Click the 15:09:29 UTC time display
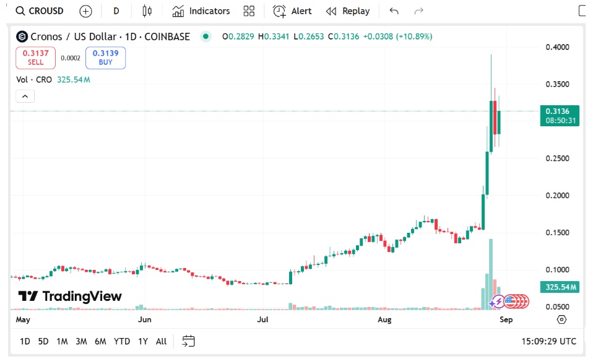Viewport: 593px width, 364px height. tap(548, 341)
